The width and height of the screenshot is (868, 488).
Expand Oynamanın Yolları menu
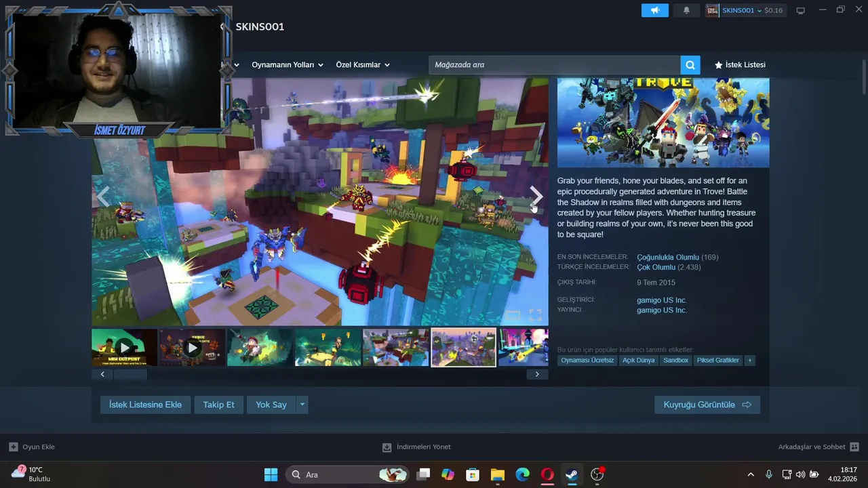[287, 65]
